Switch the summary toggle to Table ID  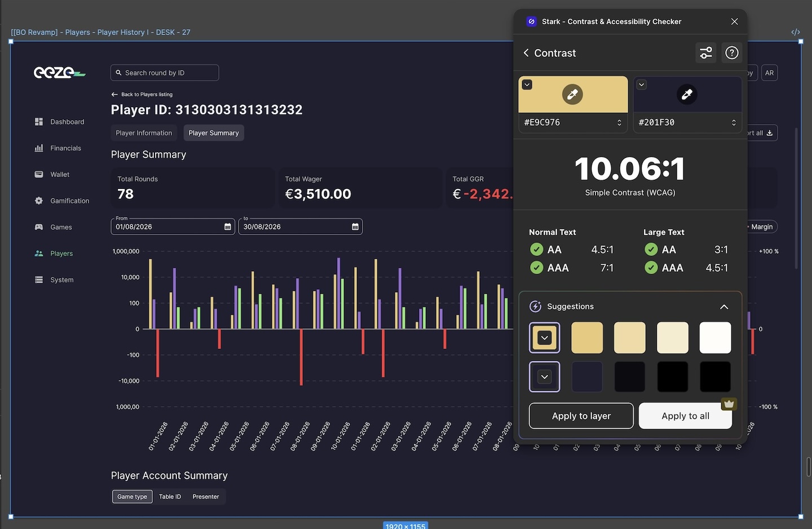pos(170,497)
